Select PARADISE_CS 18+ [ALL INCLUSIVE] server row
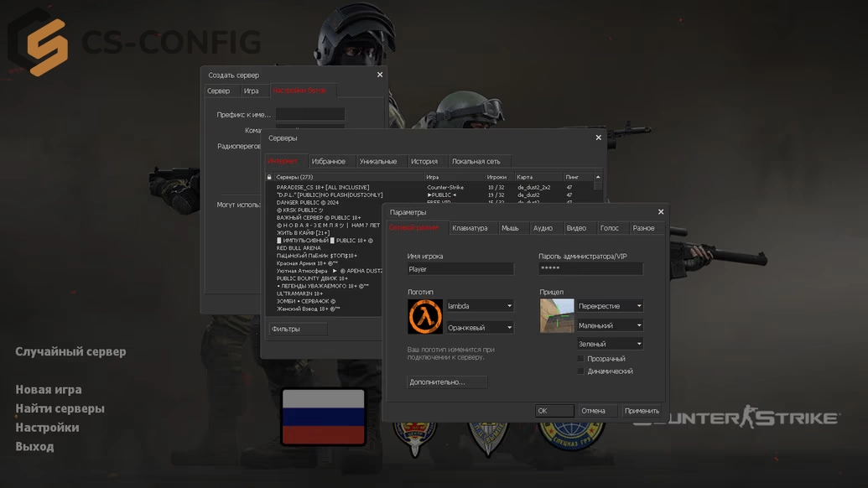868x488 pixels. click(x=430, y=188)
